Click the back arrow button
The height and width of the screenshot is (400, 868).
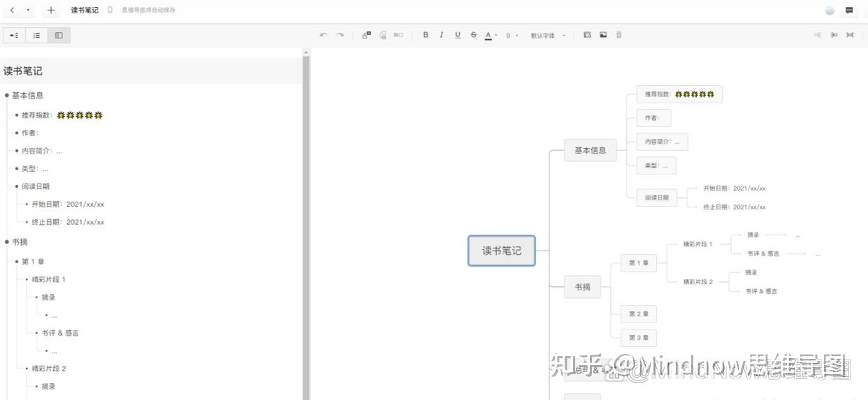coord(12,10)
